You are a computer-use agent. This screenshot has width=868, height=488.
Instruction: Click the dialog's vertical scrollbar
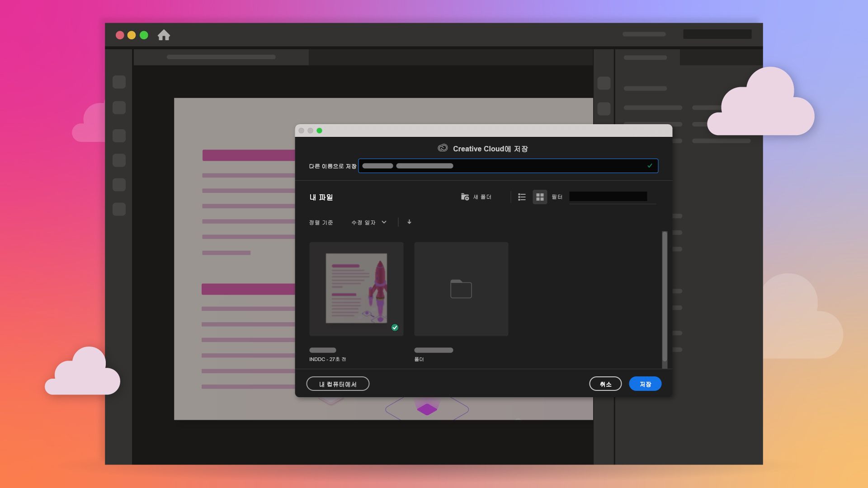tap(665, 296)
